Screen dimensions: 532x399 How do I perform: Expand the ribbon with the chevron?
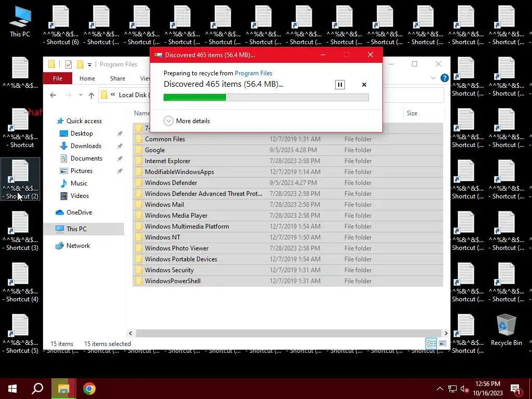pos(433,78)
